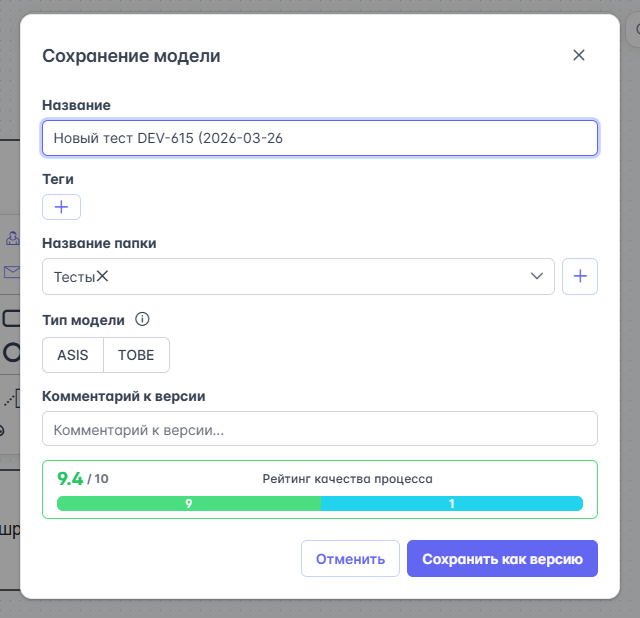
Task: Add a new tag with plus button
Action: (61, 207)
